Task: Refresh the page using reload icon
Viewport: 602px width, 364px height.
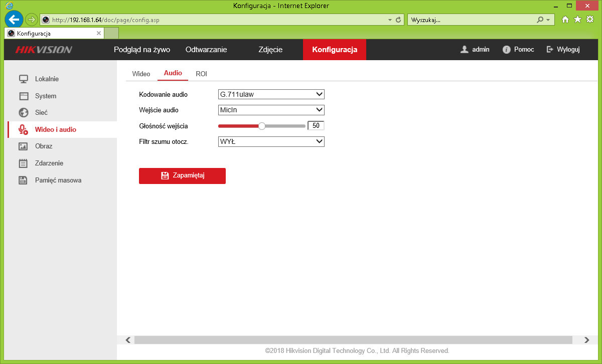Action: [x=399, y=20]
